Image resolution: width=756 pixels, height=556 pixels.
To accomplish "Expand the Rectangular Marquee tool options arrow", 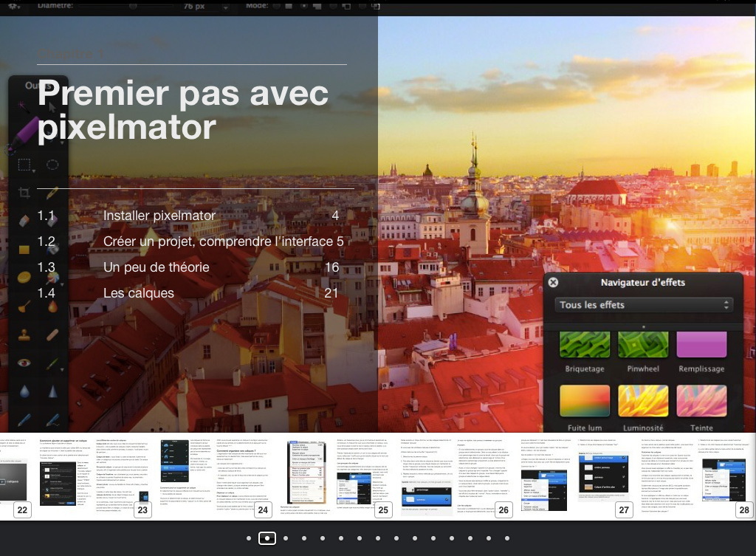I will pos(33,171).
